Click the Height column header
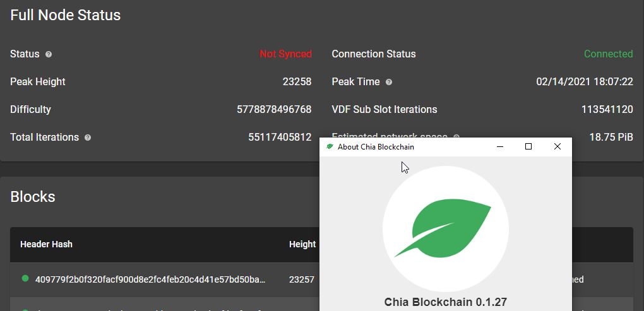The height and width of the screenshot is (311, 644). (302, 244)
